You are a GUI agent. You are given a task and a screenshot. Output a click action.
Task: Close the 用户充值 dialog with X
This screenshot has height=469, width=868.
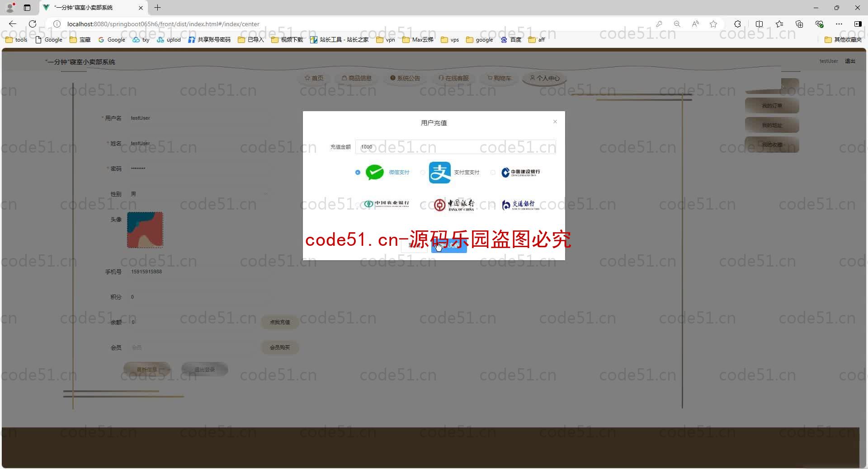[x=555, y=122]
